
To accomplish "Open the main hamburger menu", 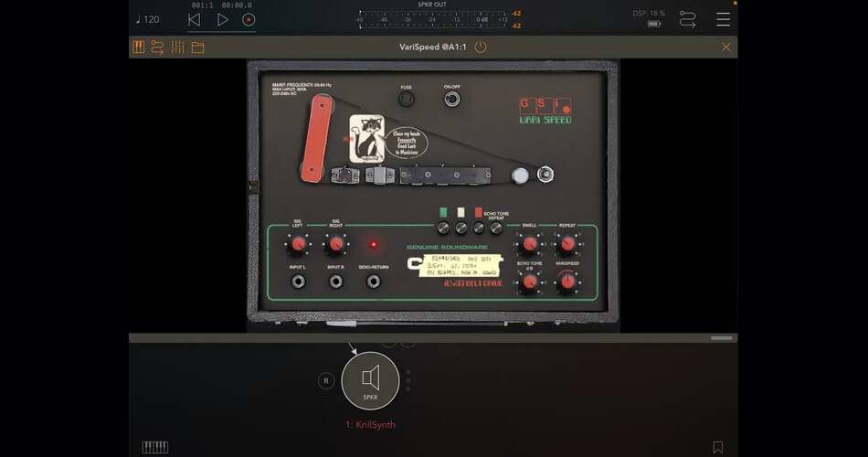I will (723, 19).
